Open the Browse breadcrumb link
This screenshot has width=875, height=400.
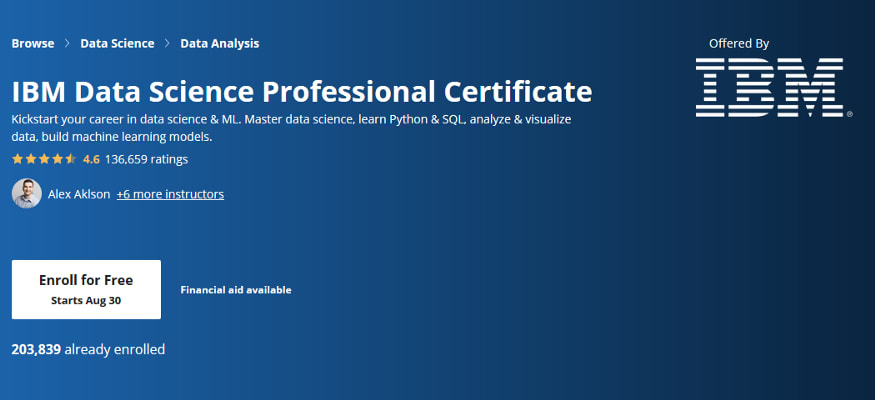33,44
